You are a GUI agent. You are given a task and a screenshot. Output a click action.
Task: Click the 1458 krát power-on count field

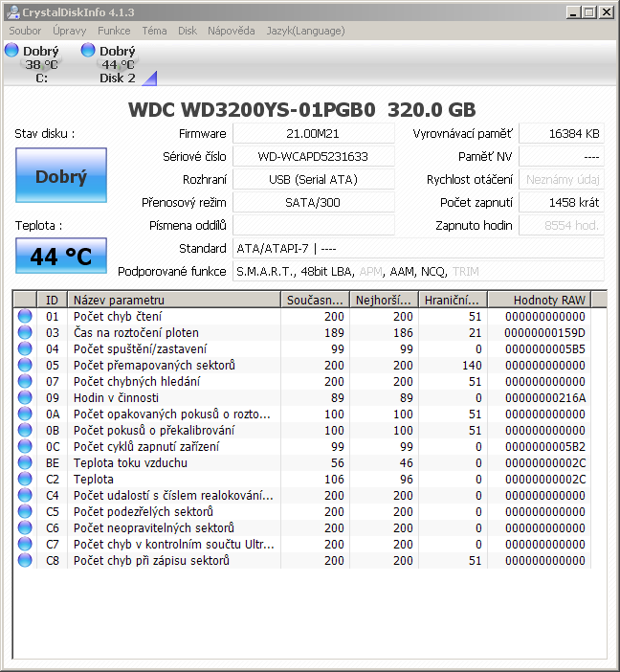pyautogui.click(x=562, y=202)
